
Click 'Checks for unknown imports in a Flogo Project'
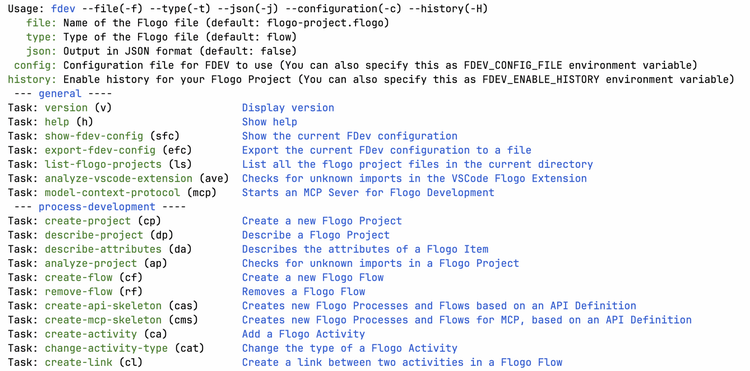(x=380, y=263)
